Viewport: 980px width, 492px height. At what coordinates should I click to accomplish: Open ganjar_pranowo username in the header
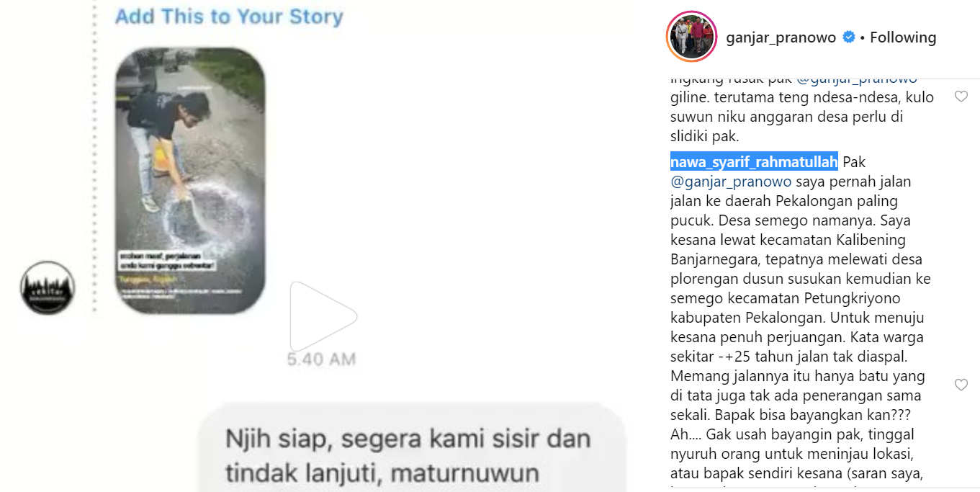(x=781, y=37)
